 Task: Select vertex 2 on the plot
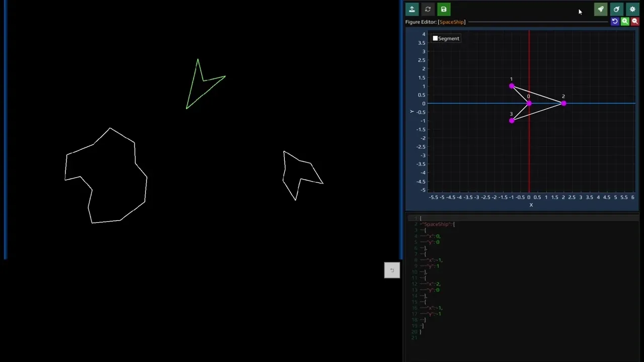click(563, 104)
